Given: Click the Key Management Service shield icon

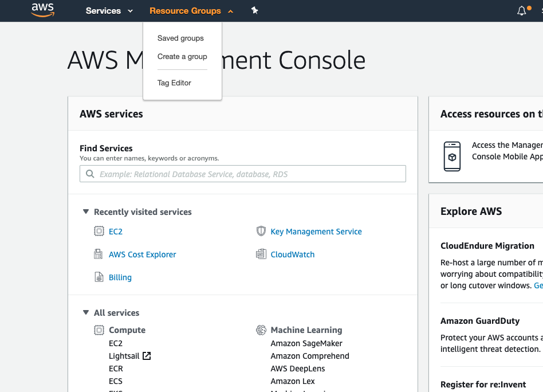Looking at the screenshot, I should 261,232.
